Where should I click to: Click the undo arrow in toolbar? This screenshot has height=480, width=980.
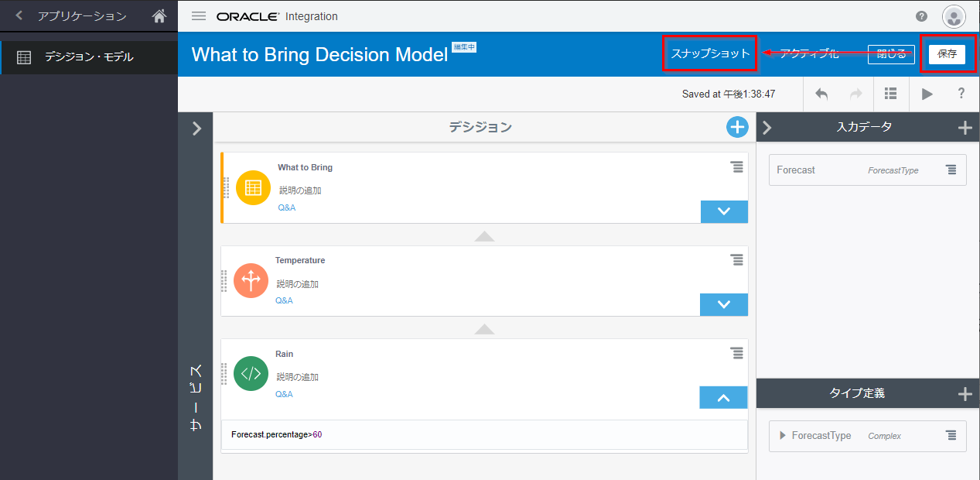821,94
